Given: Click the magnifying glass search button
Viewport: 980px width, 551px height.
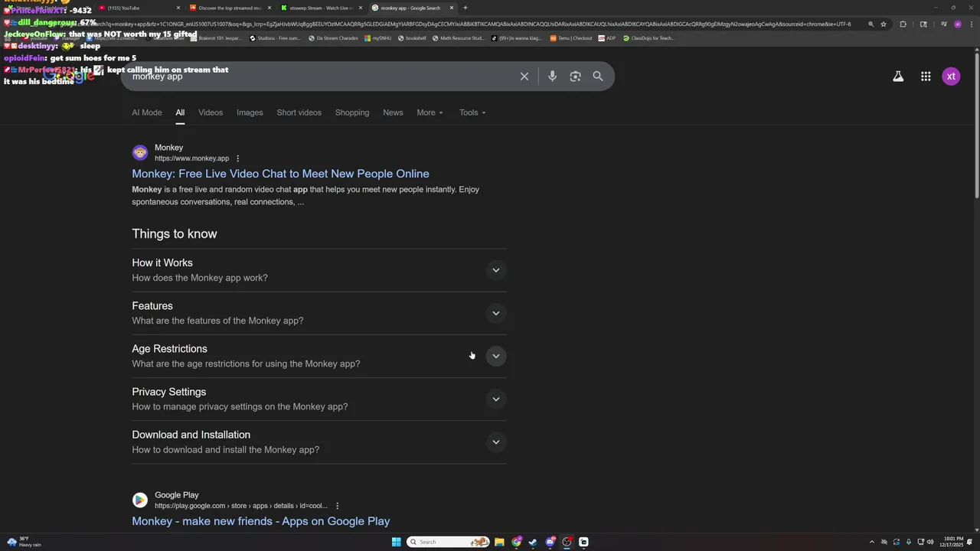Looking at the screenshot, I should [x=598, y=77].
